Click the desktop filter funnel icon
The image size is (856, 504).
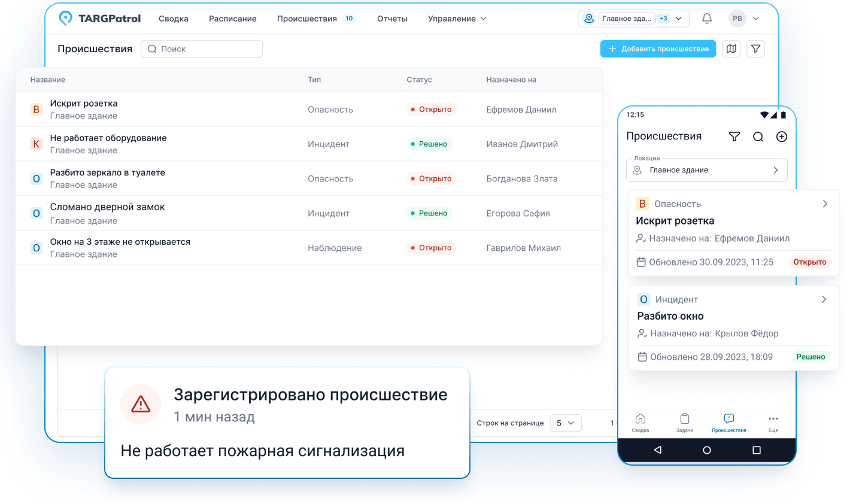pyautogui.click(x=756, y=49)
